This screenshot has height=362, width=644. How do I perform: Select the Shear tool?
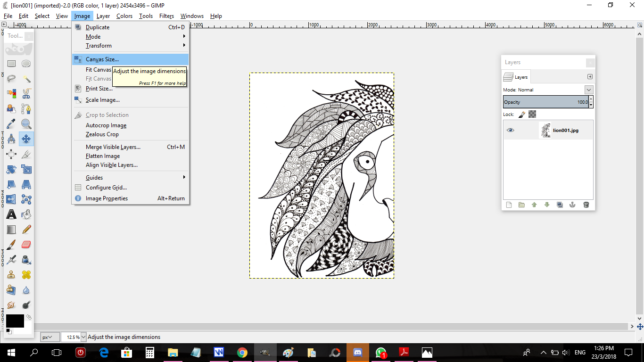tap(11, 184)
